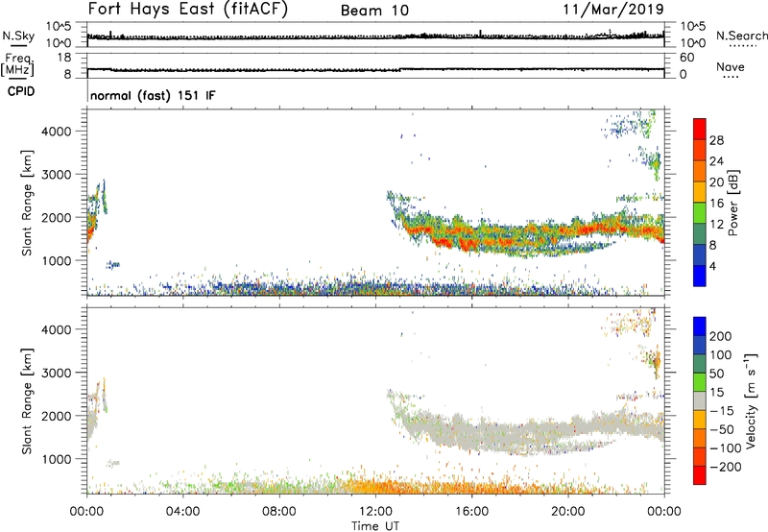Click the 'N.Search' legend label
Viewport: 768px width, 532px height.
[742, 36]
